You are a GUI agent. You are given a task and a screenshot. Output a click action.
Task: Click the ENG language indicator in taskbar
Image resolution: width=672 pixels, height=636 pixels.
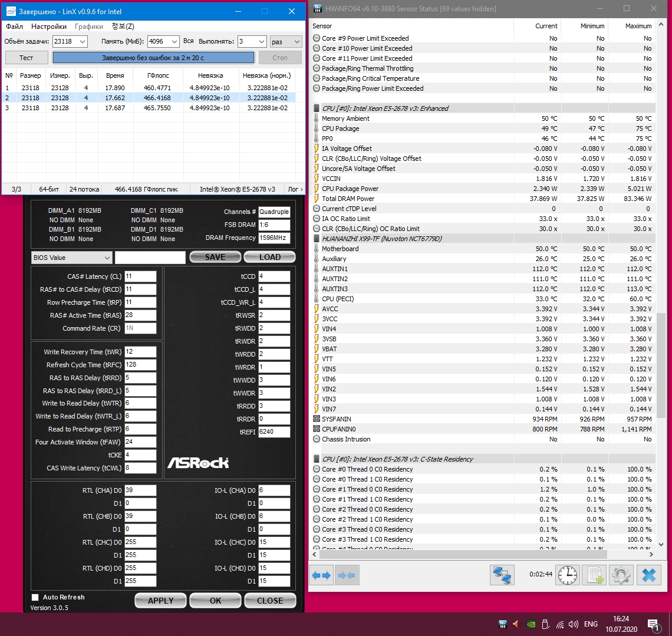(x=591, y=624)
